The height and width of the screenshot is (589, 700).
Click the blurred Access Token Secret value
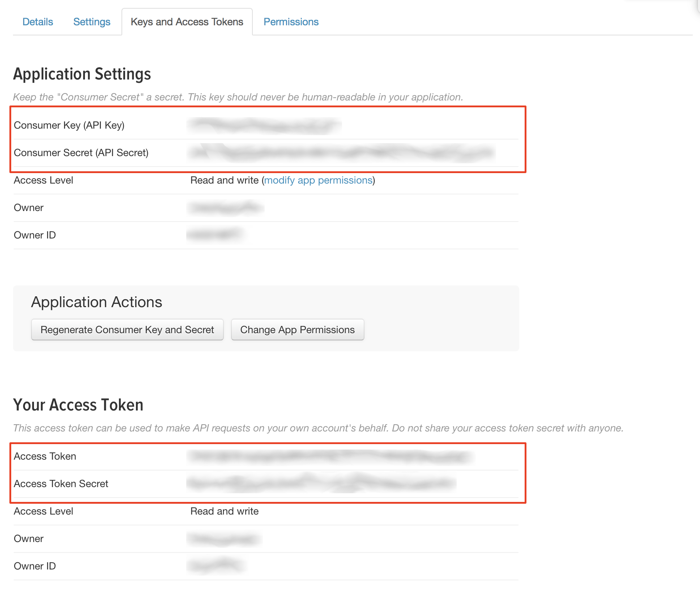coord(321,483)
